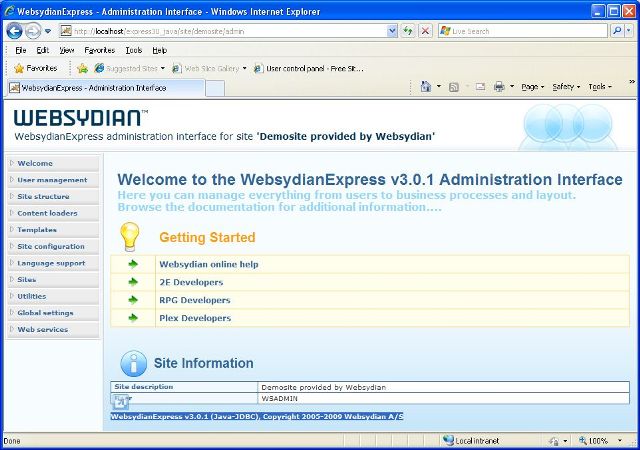
Task: Click the RSS Feeds icon
Action: [453, 87]
